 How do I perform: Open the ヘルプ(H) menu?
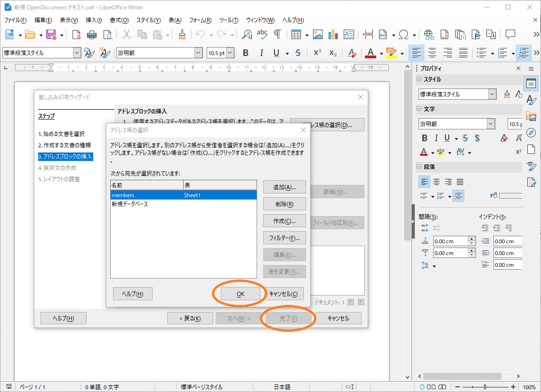tap(293, 20)
